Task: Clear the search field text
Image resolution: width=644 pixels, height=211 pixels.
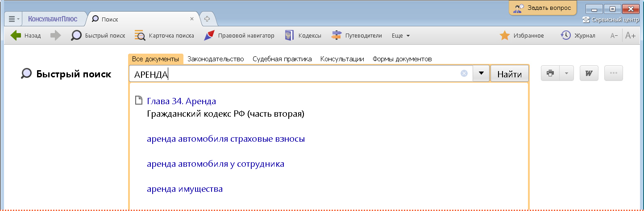Action: (464, 74)
